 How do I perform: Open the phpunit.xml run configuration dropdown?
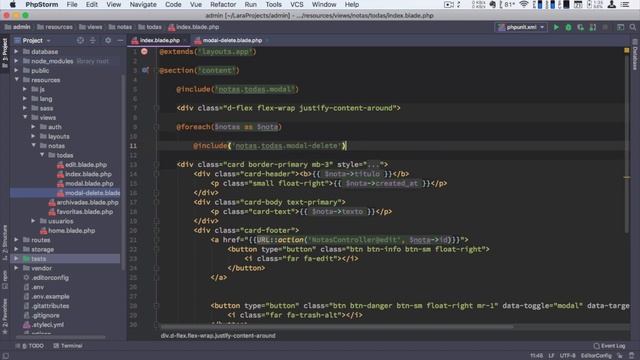521,27
